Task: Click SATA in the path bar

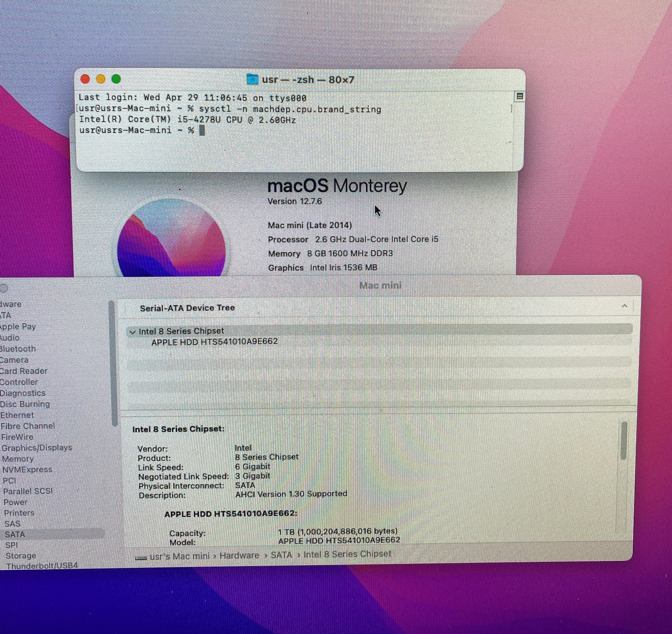Action: pyautogui.click(x=281, y=555)
